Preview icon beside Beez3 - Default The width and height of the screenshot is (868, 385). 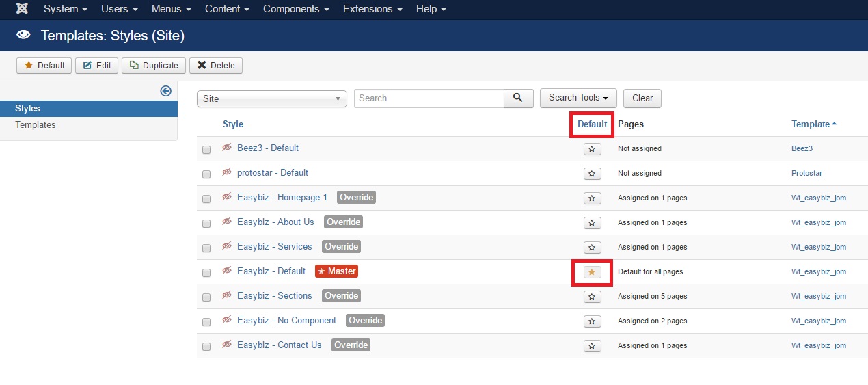[x=227, y=148]
